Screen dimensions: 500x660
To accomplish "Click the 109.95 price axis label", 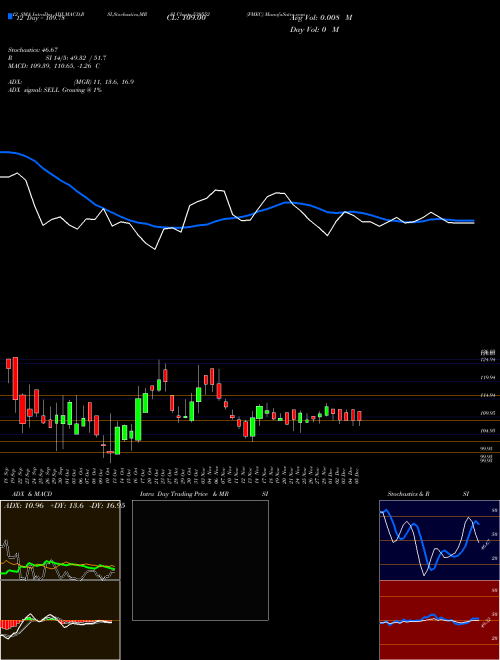I will coord(488,413).
